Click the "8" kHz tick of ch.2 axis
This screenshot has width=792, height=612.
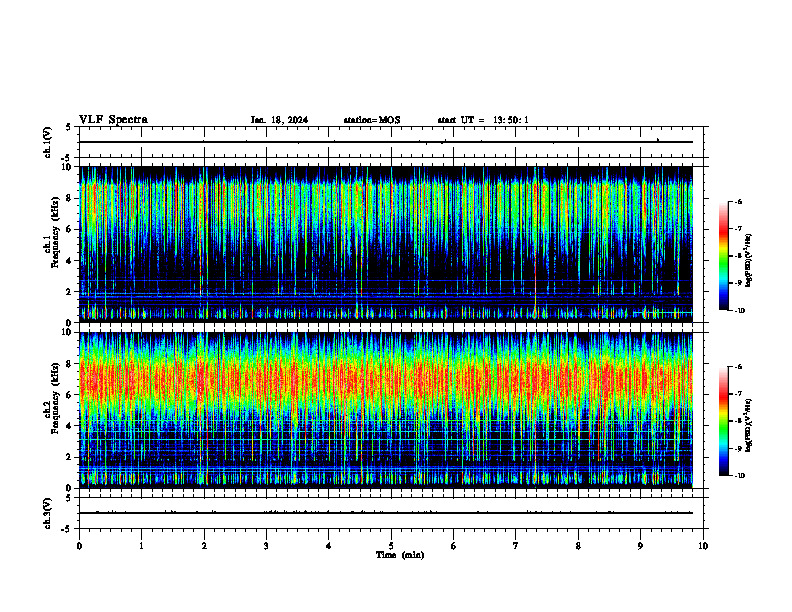pyautogui.click(x=71, y=364)
